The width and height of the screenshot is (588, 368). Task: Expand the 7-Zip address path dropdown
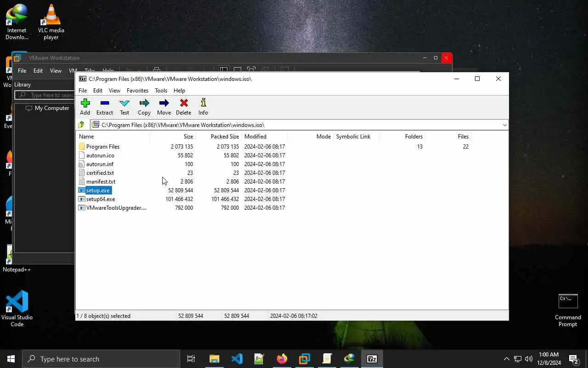click(504, 125)
